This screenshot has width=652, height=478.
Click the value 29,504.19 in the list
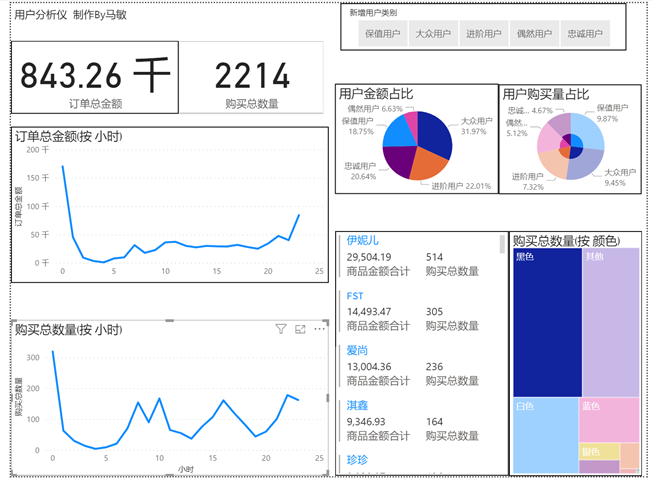(x=369, y=257)
